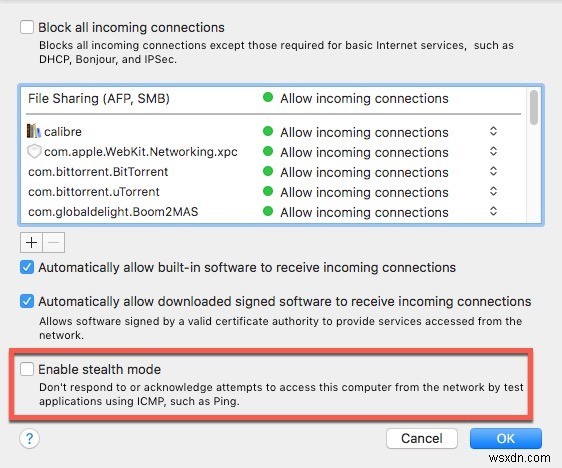Open connection dropdown arrows for calibre

click(x=493, y=131)
